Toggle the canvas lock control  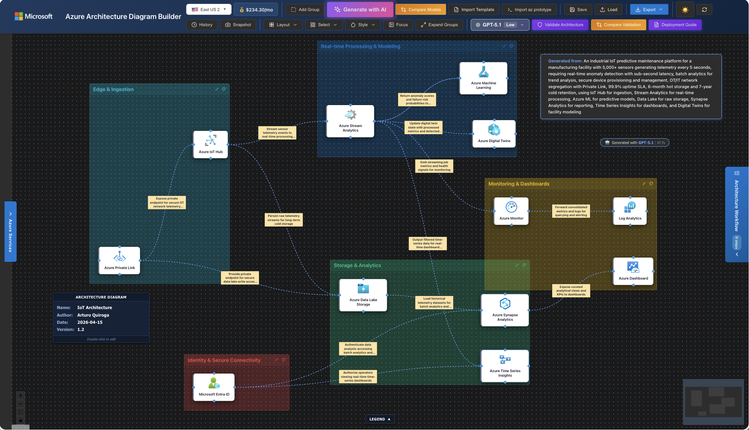pyautogui.click(x=20, y=420)
